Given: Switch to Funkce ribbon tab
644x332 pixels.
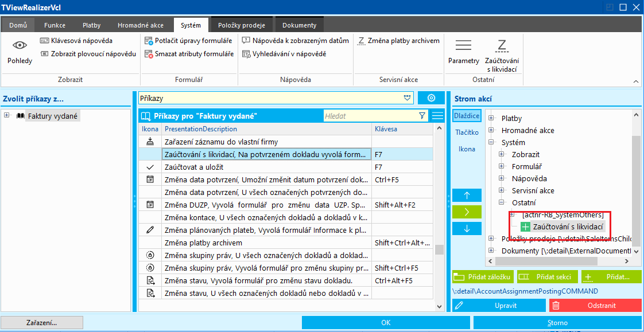Looking at the screenshot, I should click(x=55, y=25).
